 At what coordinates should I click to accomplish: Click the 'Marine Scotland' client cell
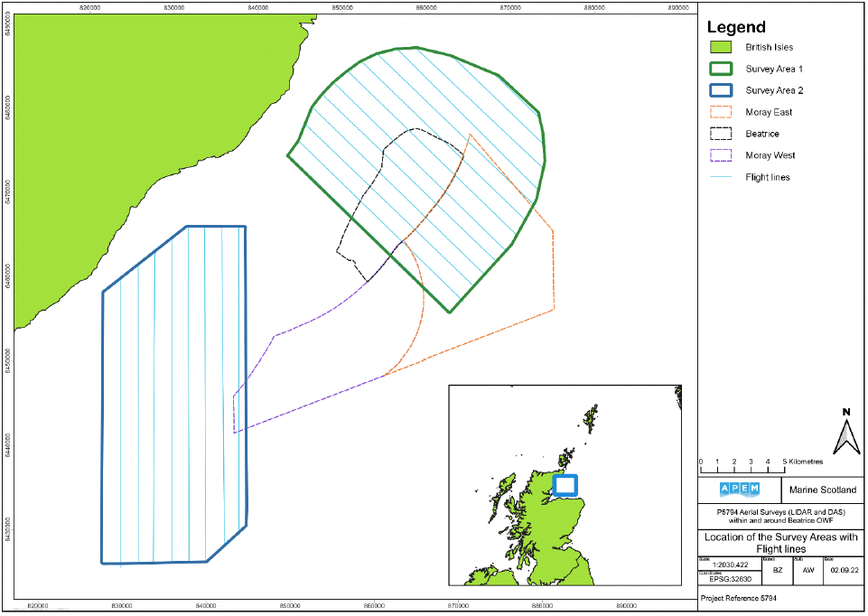click(x=823, y=490)
